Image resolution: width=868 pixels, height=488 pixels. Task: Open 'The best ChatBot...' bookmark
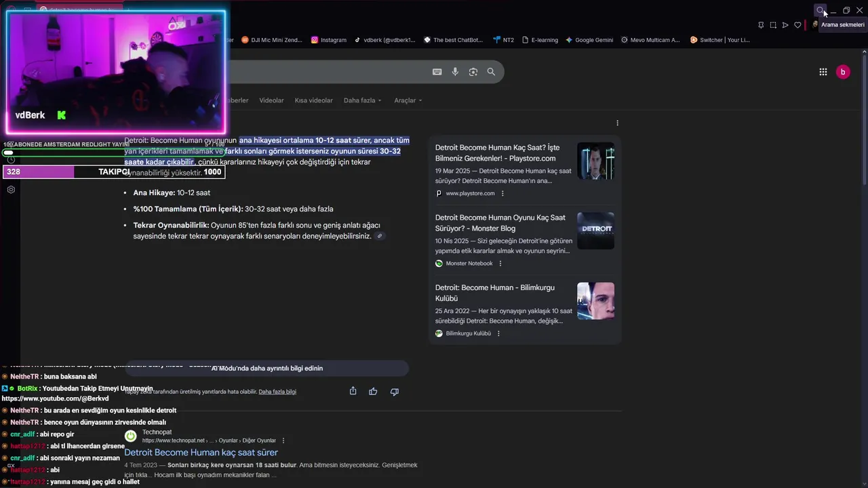click(x=453, y=40)
